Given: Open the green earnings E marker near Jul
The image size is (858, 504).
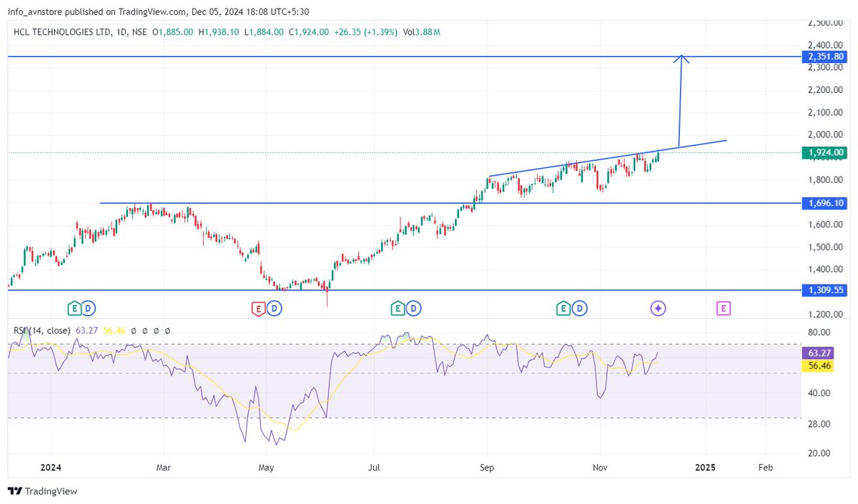Looking at the screenshot, I should 398,308.
